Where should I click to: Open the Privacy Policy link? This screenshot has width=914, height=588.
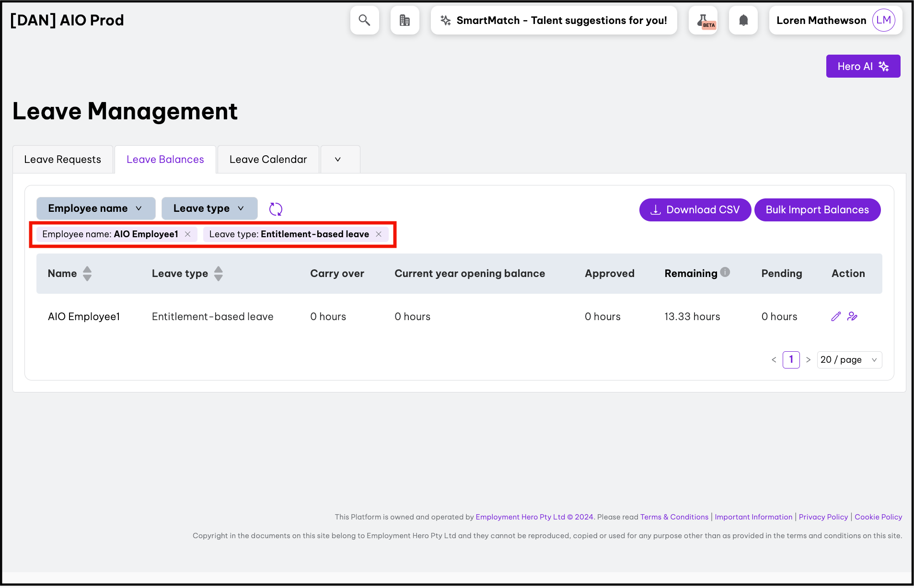(x=823, y=517)
